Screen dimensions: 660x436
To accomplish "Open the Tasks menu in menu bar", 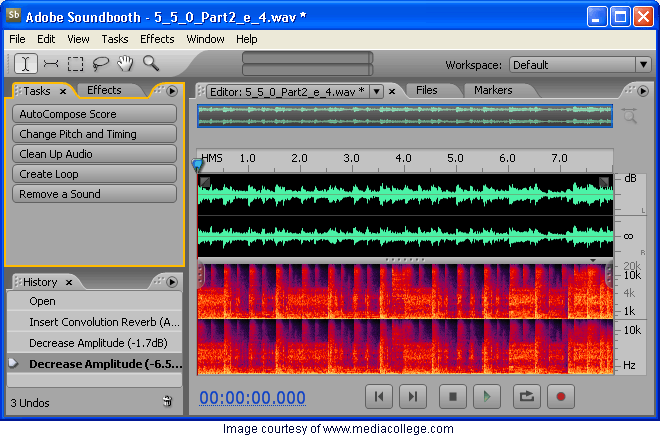I will click(x=115, y=39).
